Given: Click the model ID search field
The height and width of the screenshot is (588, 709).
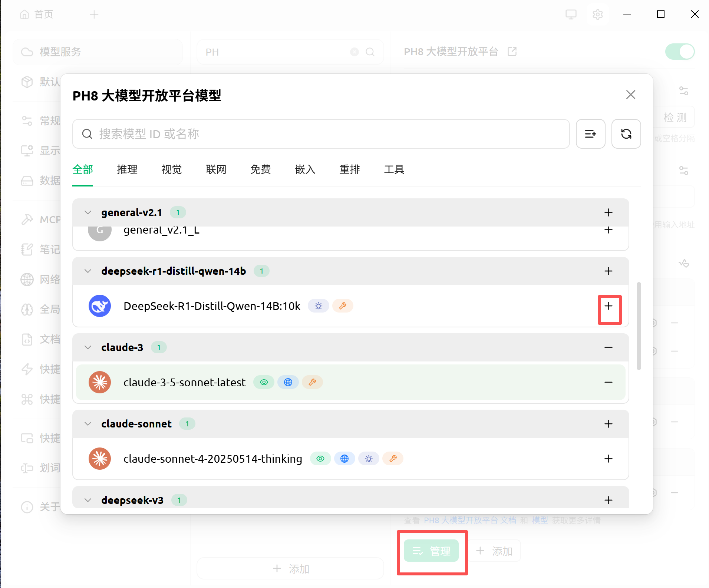Looking at the screenshot, I should [321, 134].
